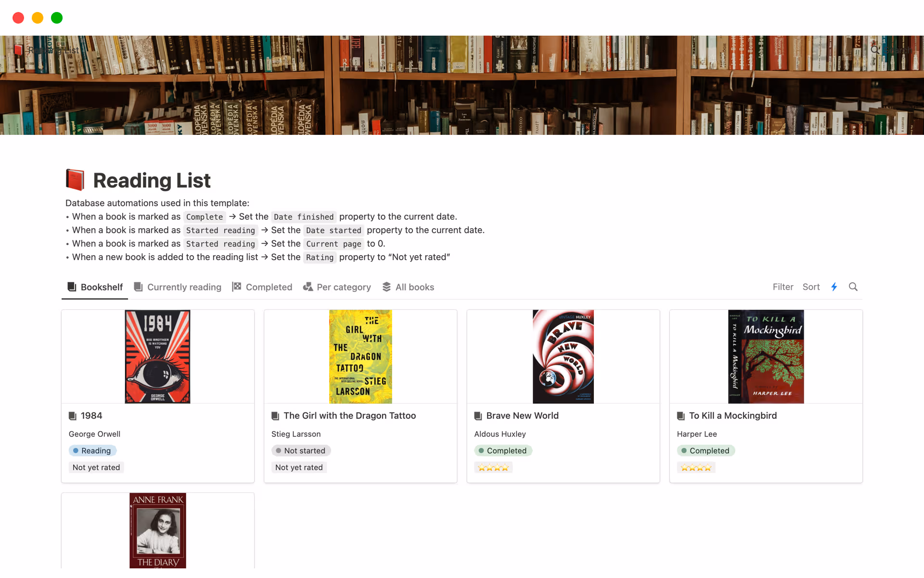Click the top-right search icon on cover
This screenshot has height=578, width=924.
pos(875,50)
